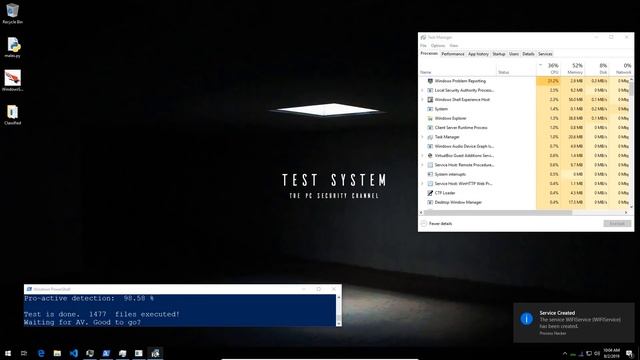Switch to the Startup tab
The height and width of the screenshot is (360, 640).
(x=498, y=54)
